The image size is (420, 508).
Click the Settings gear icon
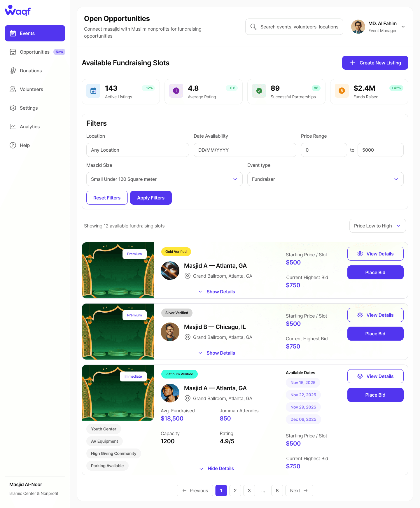click(13, 108)
